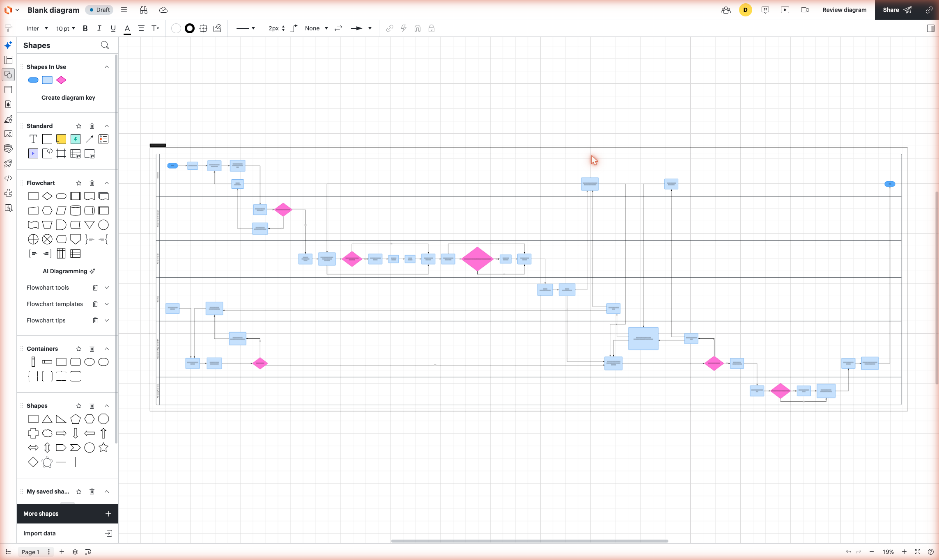Open the Inter font dropdown
The image size is (939, 560).
[x=37, y=28]
